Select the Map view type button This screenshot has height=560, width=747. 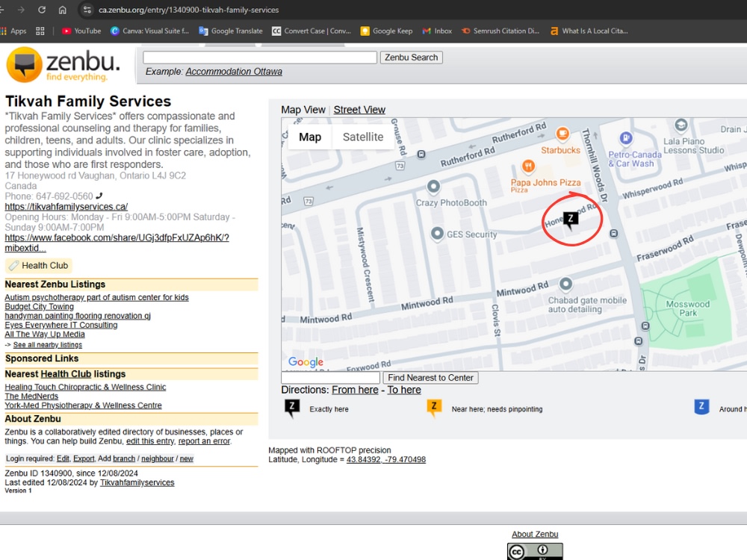point(310,137)
